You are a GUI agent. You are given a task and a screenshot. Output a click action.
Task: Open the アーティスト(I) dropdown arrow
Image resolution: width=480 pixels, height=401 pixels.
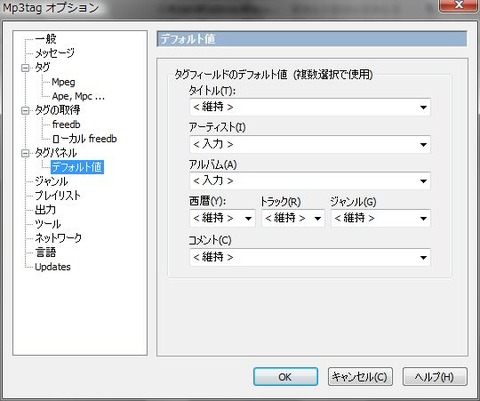(423, 145)
